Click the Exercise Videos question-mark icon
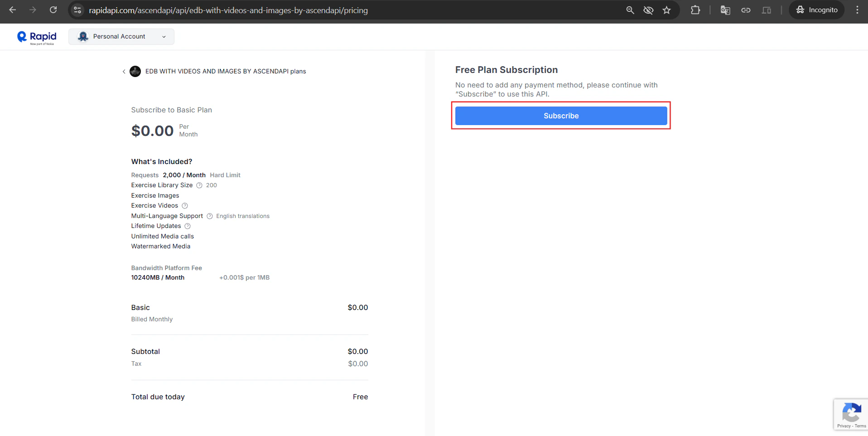 click(185, 206)
